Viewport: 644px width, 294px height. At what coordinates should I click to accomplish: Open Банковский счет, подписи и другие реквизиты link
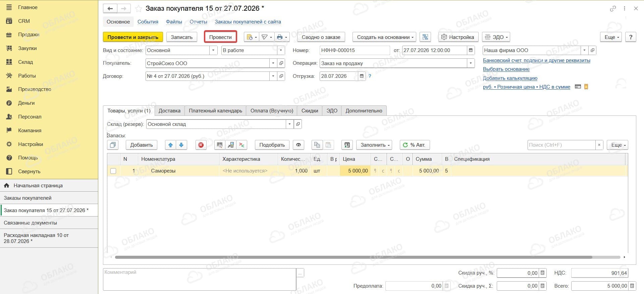point(536,61)
